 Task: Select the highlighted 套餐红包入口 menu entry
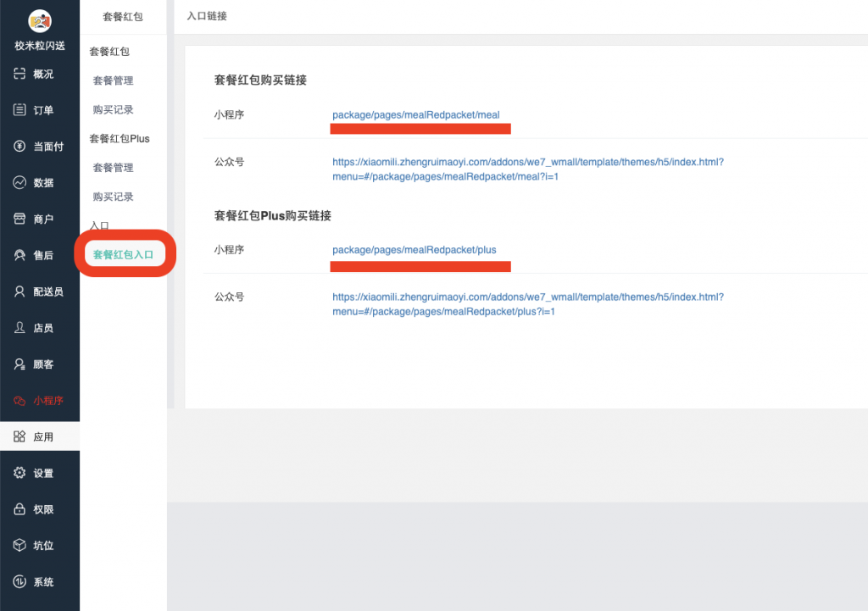pos(122,253)
